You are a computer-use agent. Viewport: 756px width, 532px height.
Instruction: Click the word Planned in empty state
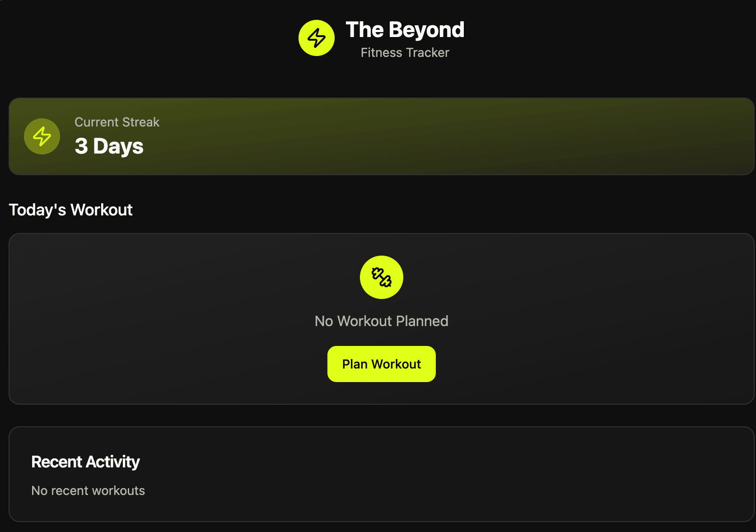(x=422, y=321)
